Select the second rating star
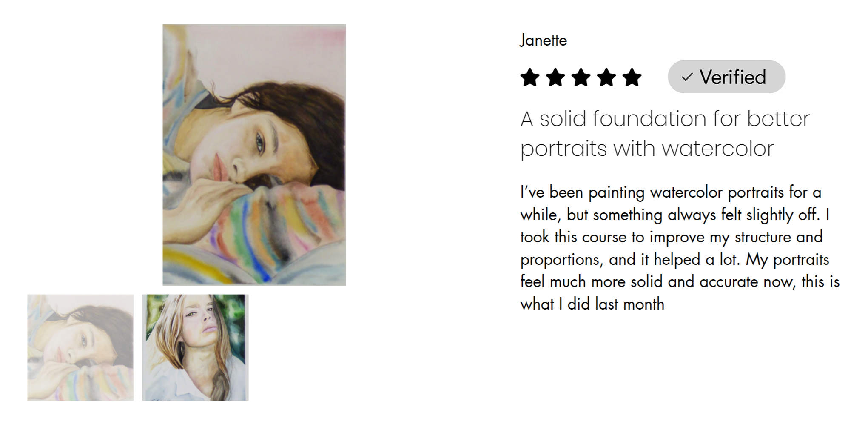Image resolution: width=868 pixels, height=430 pixels. click(x=555, y=77)
